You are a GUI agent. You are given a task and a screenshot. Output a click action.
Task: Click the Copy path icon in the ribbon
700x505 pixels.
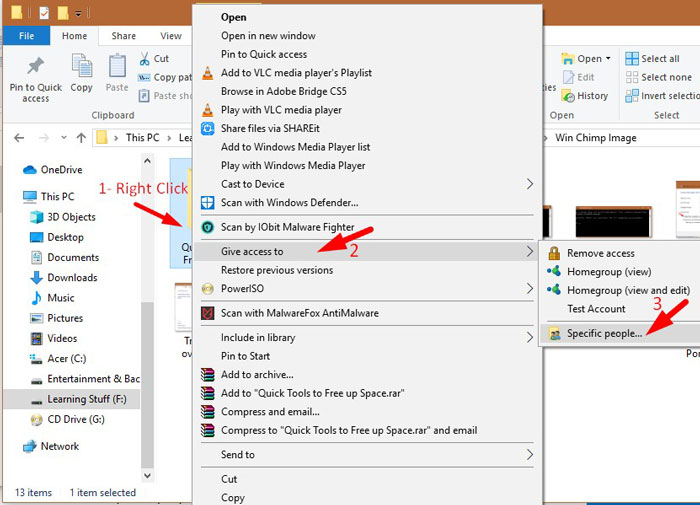tap(144, 77)
